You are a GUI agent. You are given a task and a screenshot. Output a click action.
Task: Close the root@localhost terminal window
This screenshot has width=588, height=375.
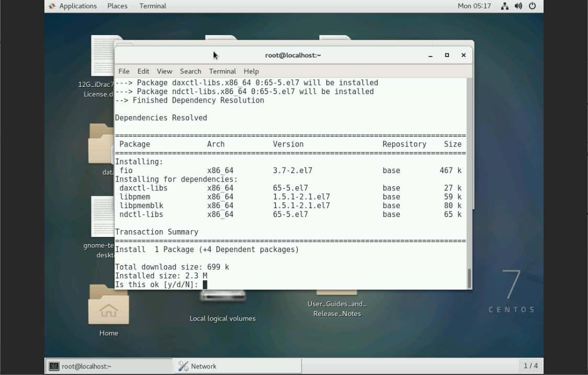click(x=464, y=55)
